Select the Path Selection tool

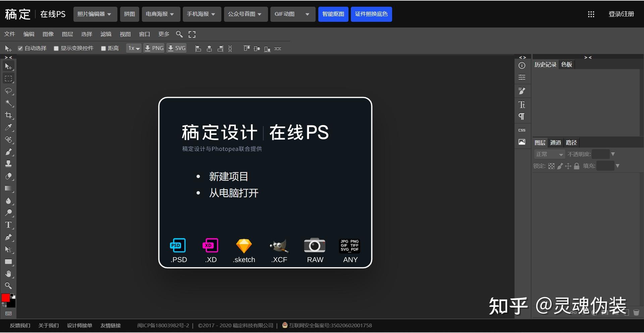click(8, 249)
